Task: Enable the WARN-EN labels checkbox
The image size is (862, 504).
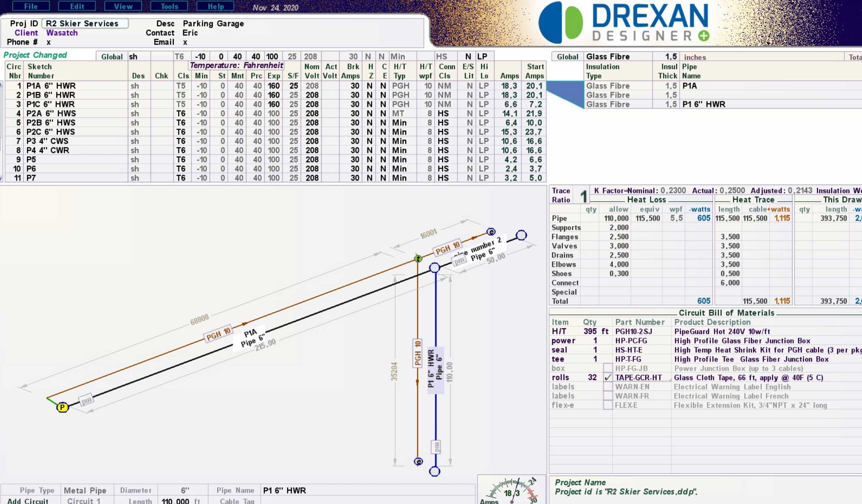Action: [608, 387]
